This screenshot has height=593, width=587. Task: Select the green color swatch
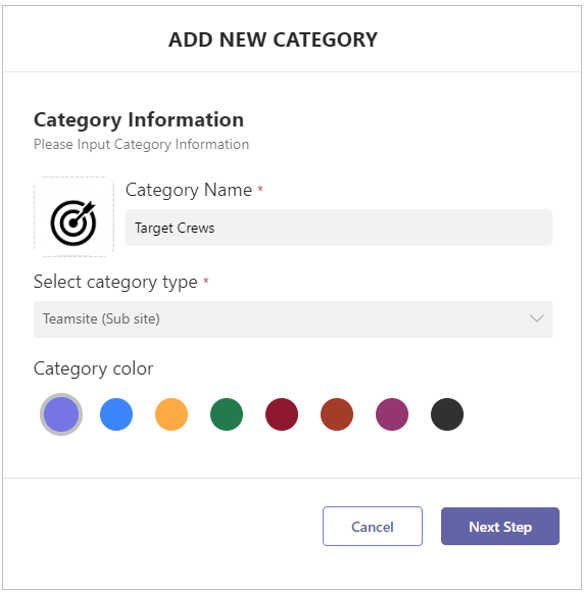click(227, 414)
